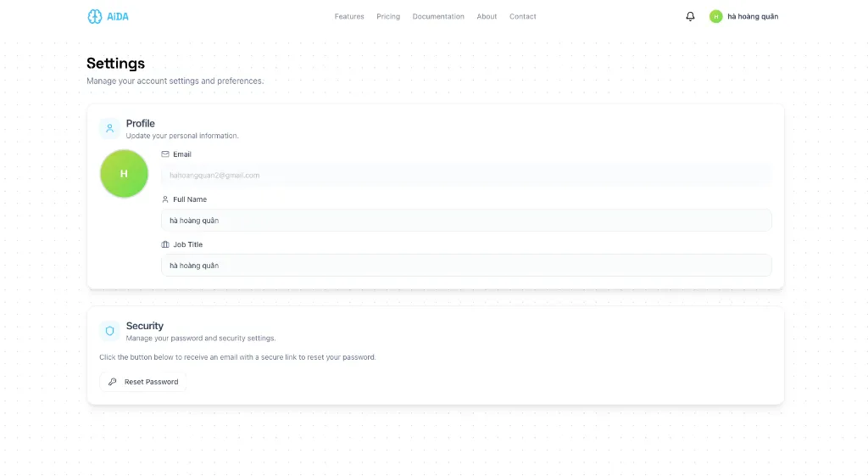Click the AiDA brain logo icon

(x=95, y=17)
